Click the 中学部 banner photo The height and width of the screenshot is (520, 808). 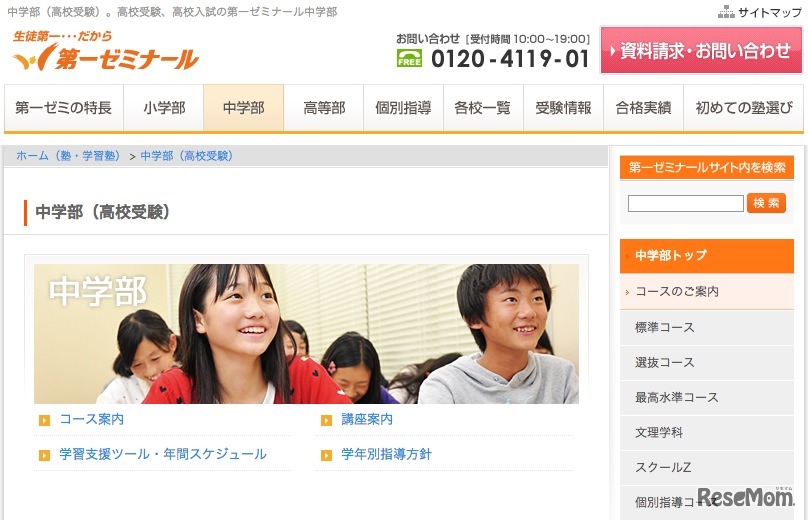(x=306, y=334)
